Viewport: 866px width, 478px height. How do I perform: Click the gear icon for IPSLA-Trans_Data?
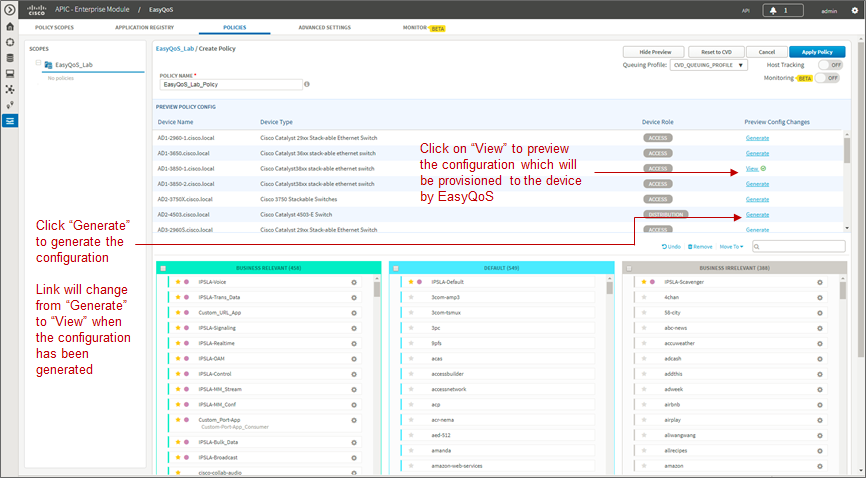[354, 298]
